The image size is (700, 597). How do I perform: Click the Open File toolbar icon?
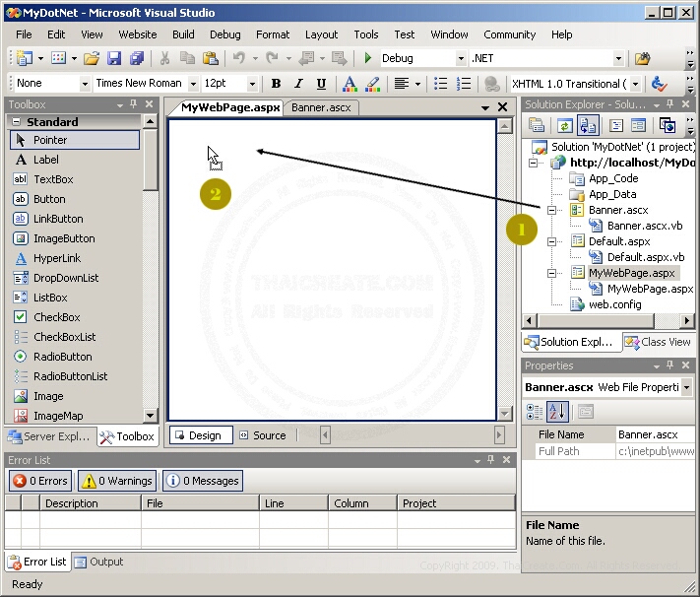pos(92,58)
